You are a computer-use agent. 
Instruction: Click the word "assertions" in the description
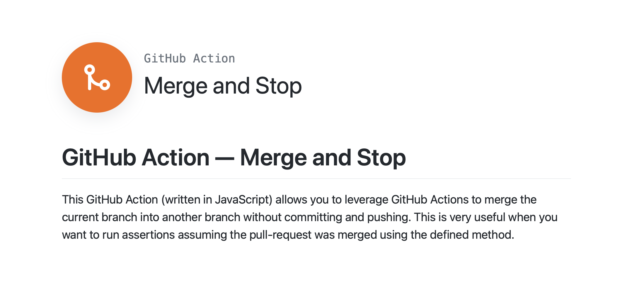tap(148, 235)
